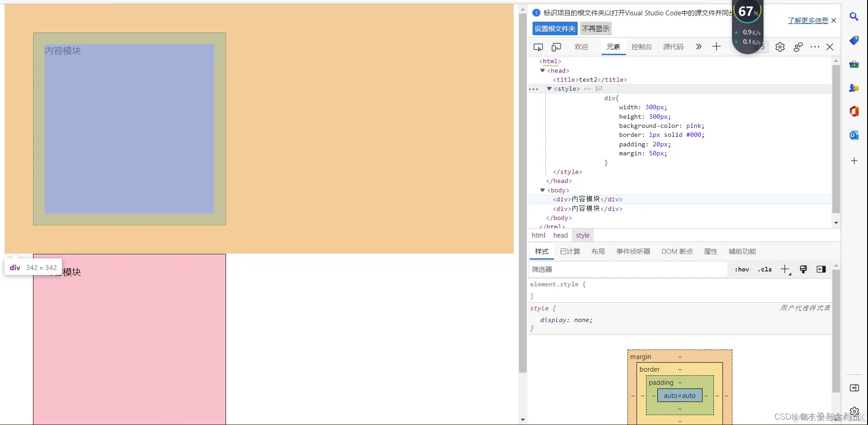Image resolution: width=868 pixels, height=425 pixels.
Task: Click the page's vertical scrollbar thumb
Action: tap(523, 193)
